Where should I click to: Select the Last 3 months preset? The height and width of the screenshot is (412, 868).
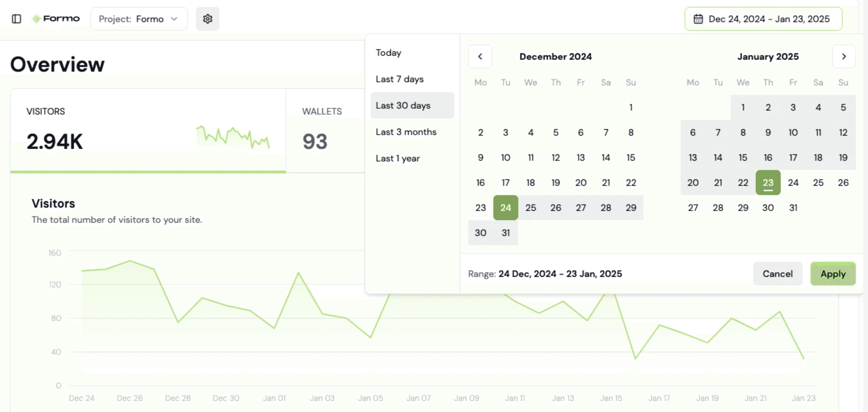click(x=412, y=132)
